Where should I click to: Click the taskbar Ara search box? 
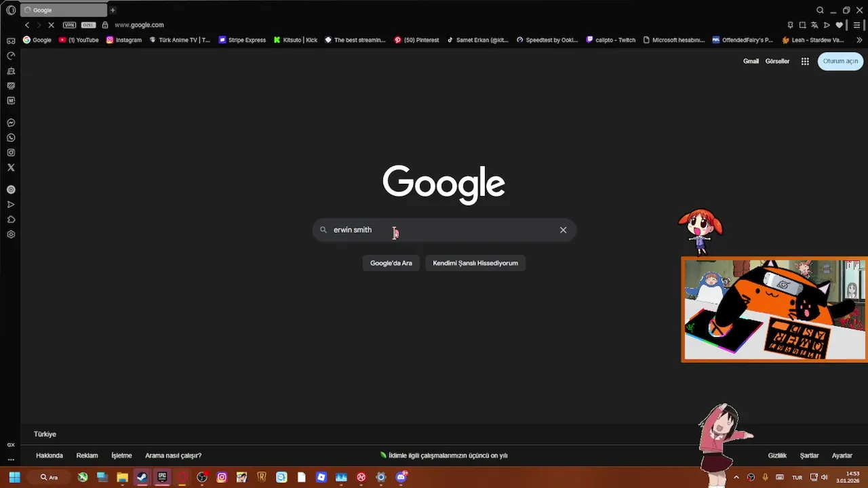49,477
